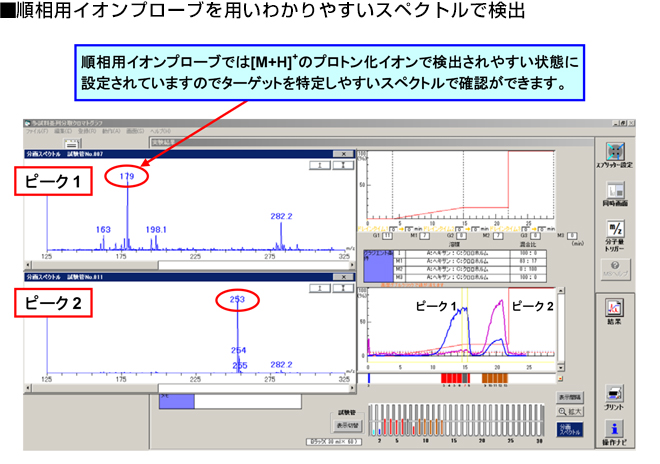Click first Y-axis scale button in tube No.011 spectrum
Screen dimensions: 660x464
320,288
